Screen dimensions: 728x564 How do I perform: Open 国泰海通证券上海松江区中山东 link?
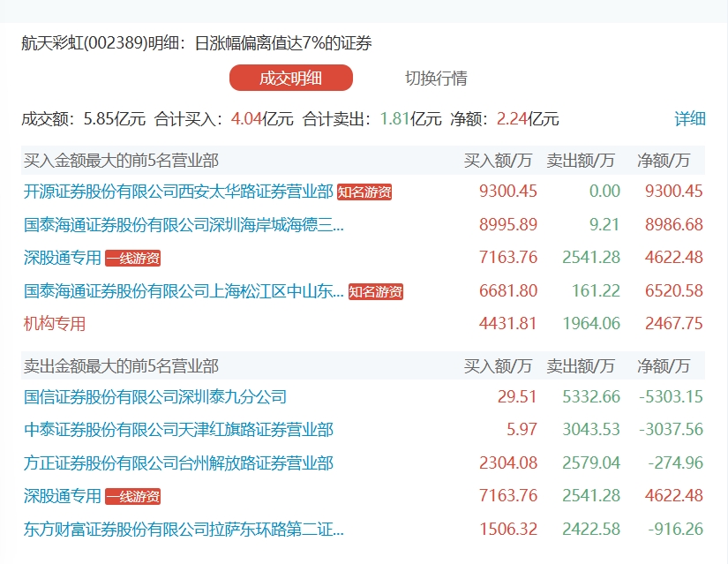(184, 291)
